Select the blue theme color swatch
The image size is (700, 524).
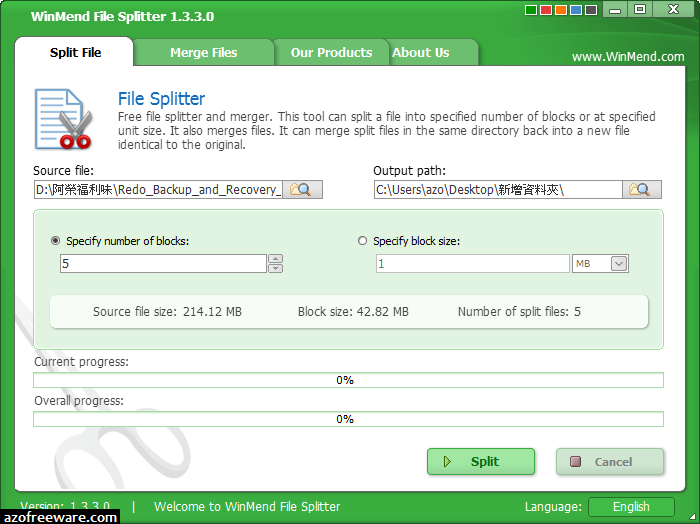click(x=576, y=10)
